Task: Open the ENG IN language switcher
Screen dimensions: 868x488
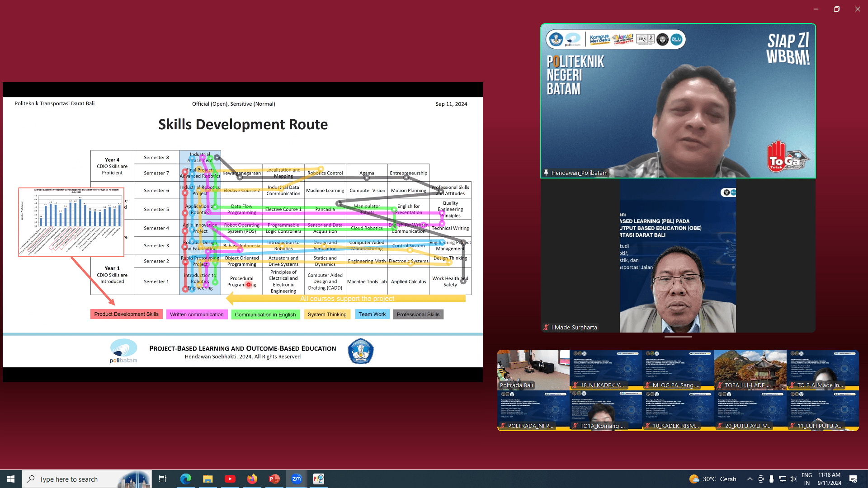Action: pyautogui.click(x=807, y=479)
